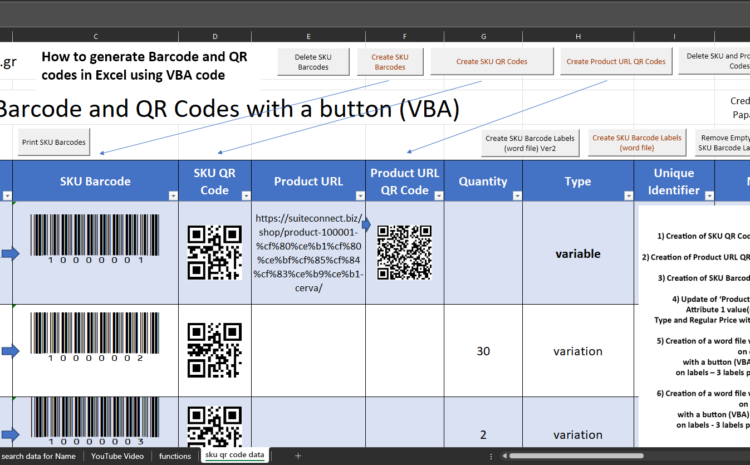Screen dimensions: 750x465
Task: Select the suiteconnect.biz product URL cell
Action: click(x=309, y=253)
